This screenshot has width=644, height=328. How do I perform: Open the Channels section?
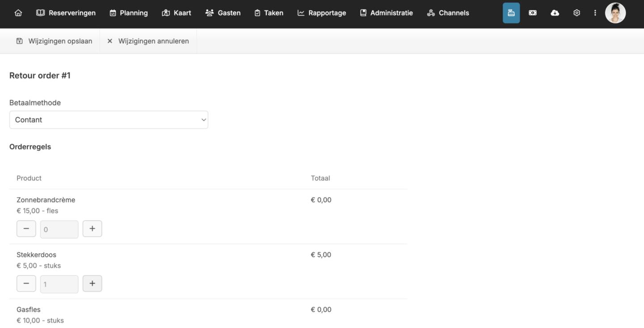tap(448, 13)
